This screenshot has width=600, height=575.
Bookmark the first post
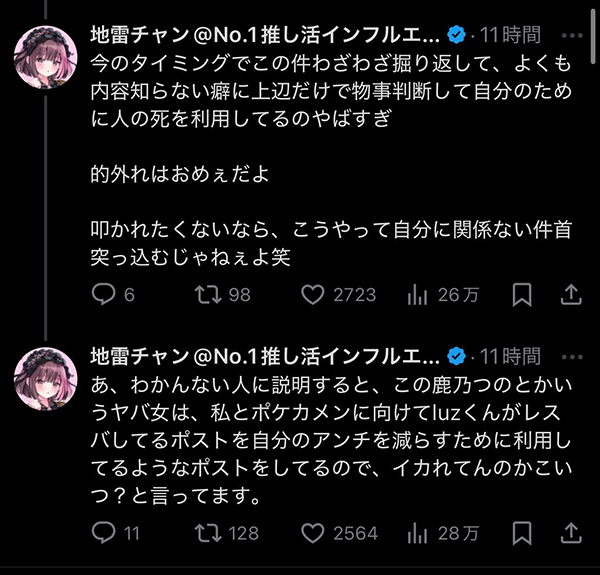coord(521,294)
